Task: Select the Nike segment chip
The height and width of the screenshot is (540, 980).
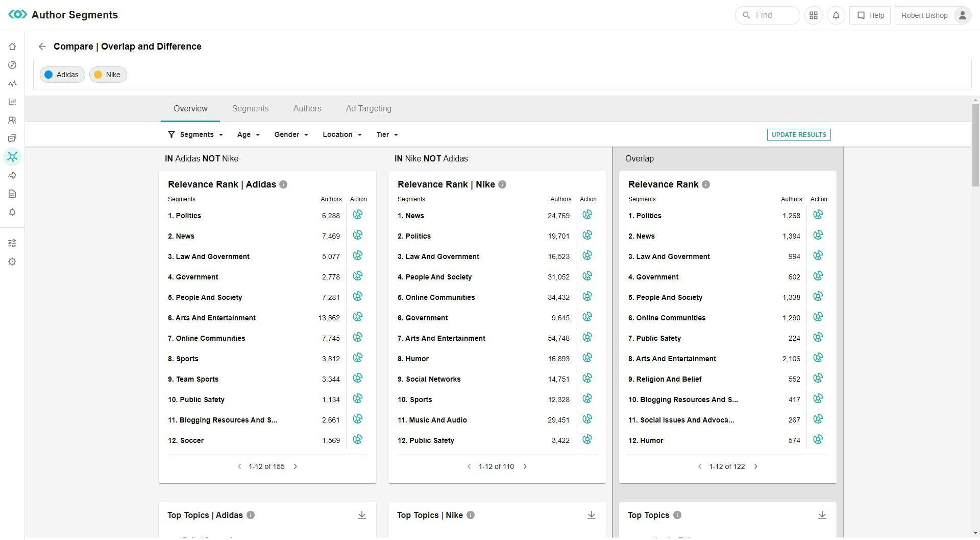Action: click(108, 75)
